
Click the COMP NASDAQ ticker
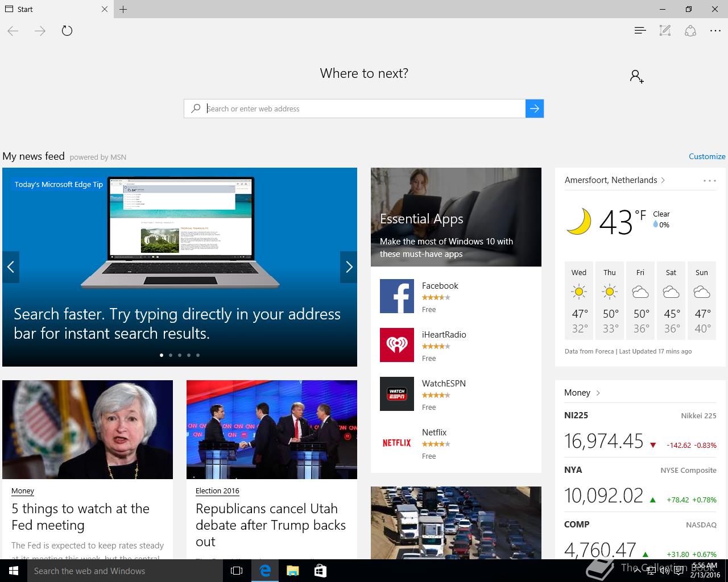click(x=640, y=538)
